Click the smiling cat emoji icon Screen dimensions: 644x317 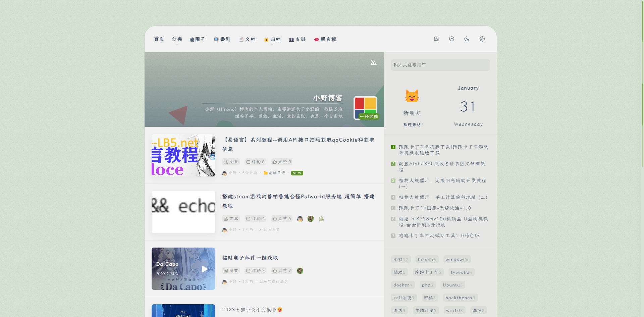coord(412,96)
